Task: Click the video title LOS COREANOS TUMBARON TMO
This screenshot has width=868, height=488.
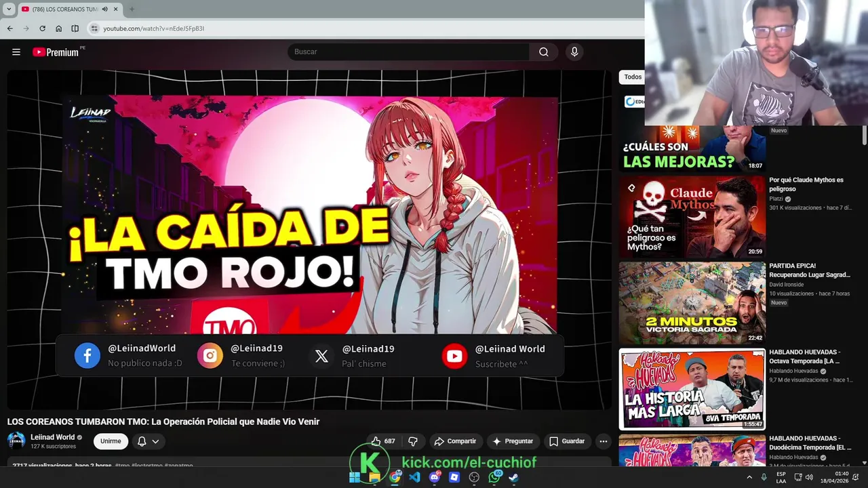Action: (163, 422)
